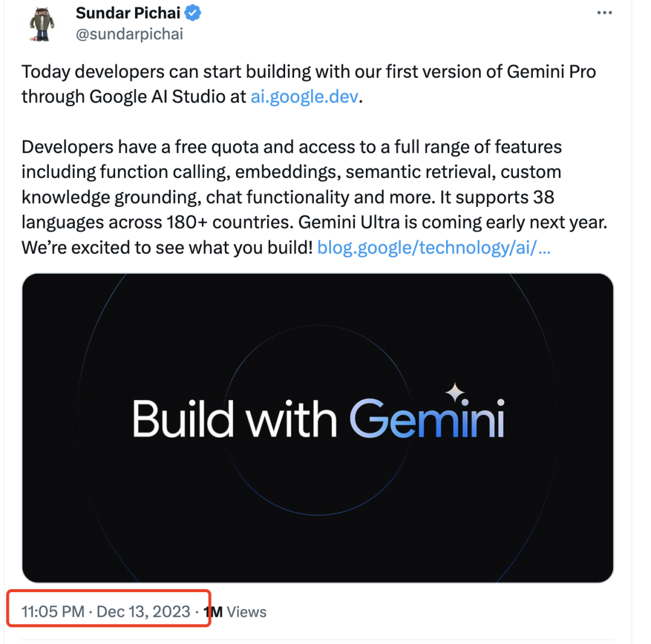Click the blue verified badge

pos(192,13)
